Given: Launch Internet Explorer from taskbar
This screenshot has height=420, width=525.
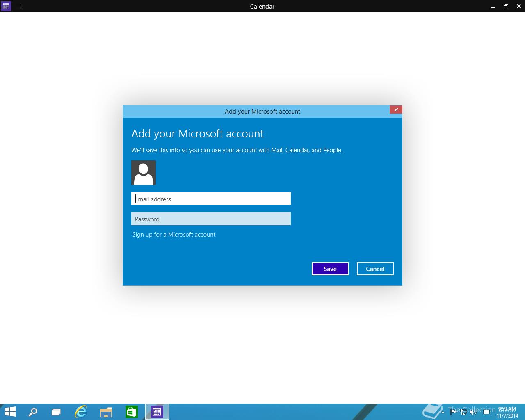Looking at the screenshot, I should pyautogui.click(x=81, y=412).
